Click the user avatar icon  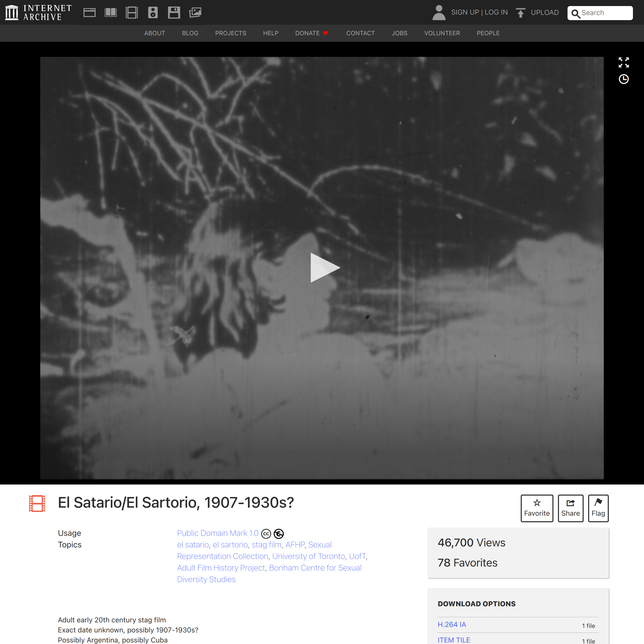tap(439, 13)
